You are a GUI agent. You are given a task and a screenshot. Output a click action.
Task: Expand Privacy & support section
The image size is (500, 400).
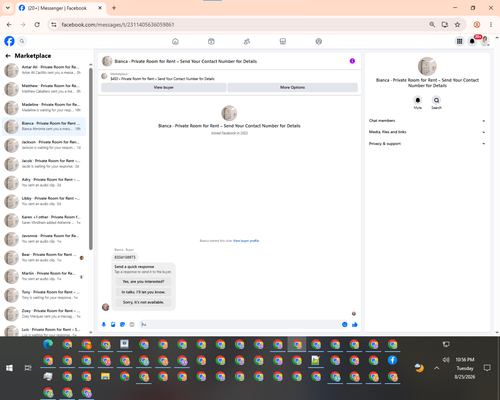click(427, 144)
